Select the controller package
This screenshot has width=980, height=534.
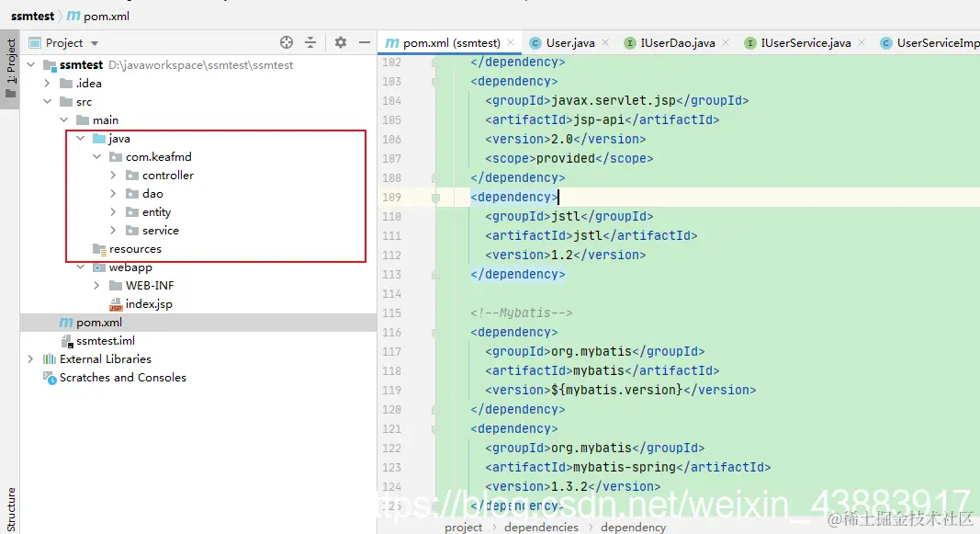(167, 175)
